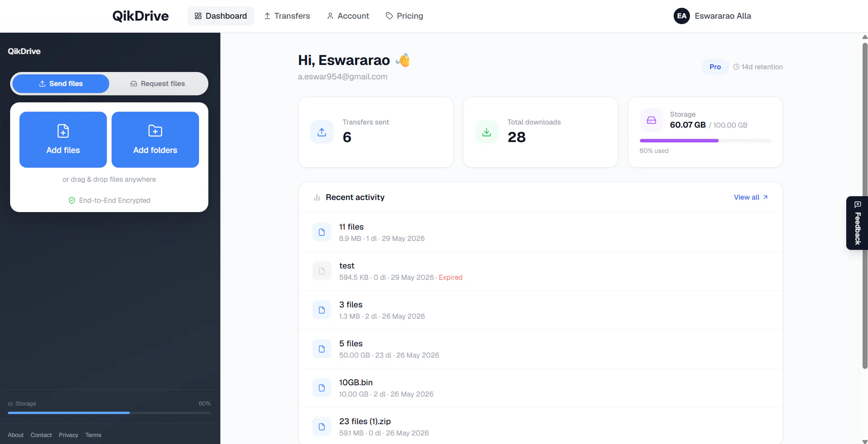
Task: Open the Pricing nav item
Action: tap(404, 16)
